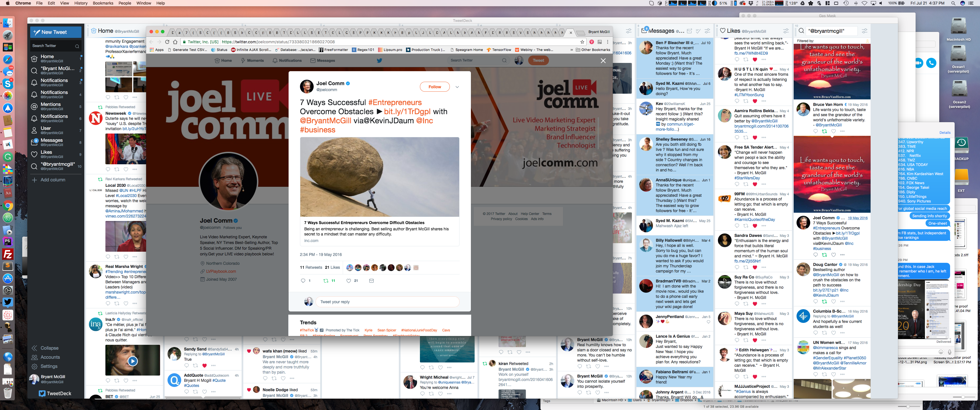
Task: Expand hidden bookmarks with the chevron
Action: coord(571,50)
